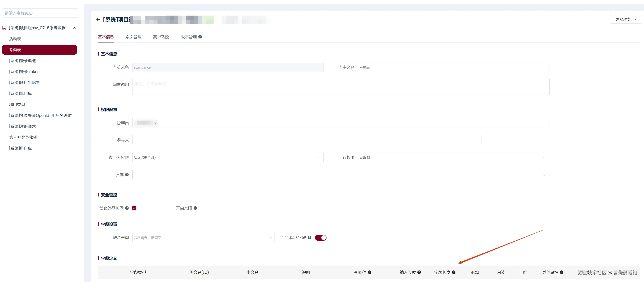This screenshot has height=282, width=644.
Task: Click the back arrow beside the title
Action: [x=98, y=20]
